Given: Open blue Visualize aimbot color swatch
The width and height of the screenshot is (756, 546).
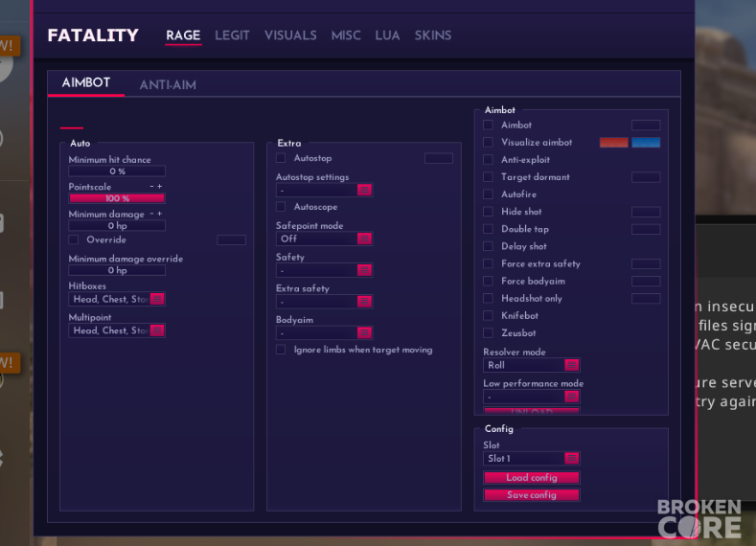Looking at the screenshot, I should coord(646,142).
